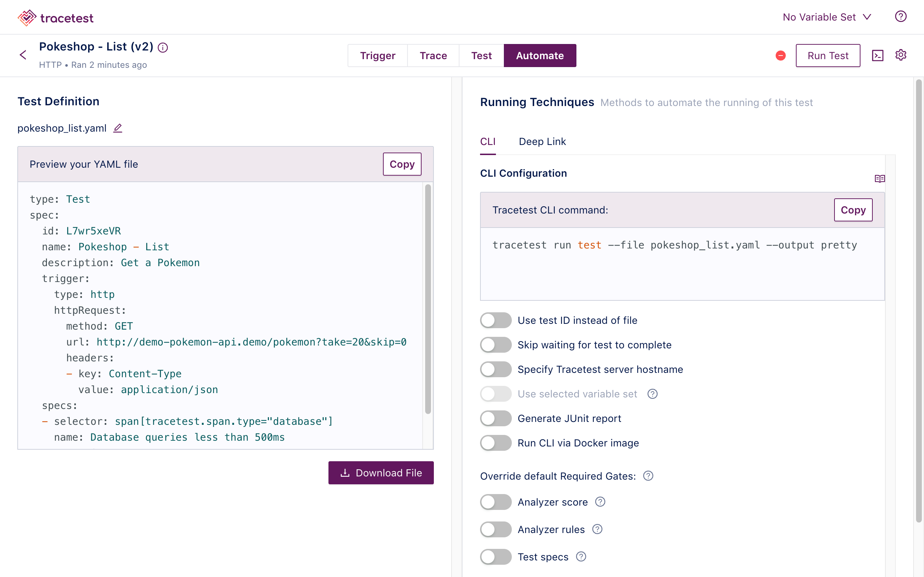Open the CLI terminal icon beside Run Test
This screenshot has height=577, width=924.
(x=878, y=55)
